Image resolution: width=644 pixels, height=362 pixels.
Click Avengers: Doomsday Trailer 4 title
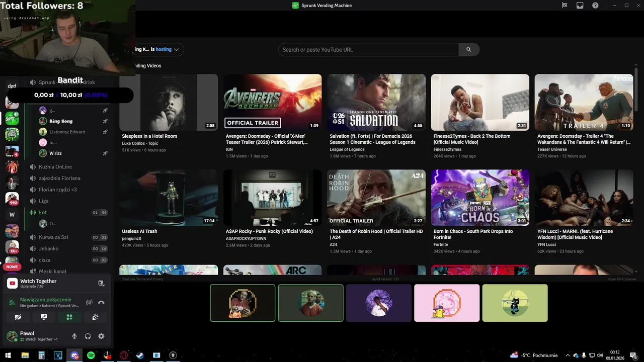click(x=584, y=139)
